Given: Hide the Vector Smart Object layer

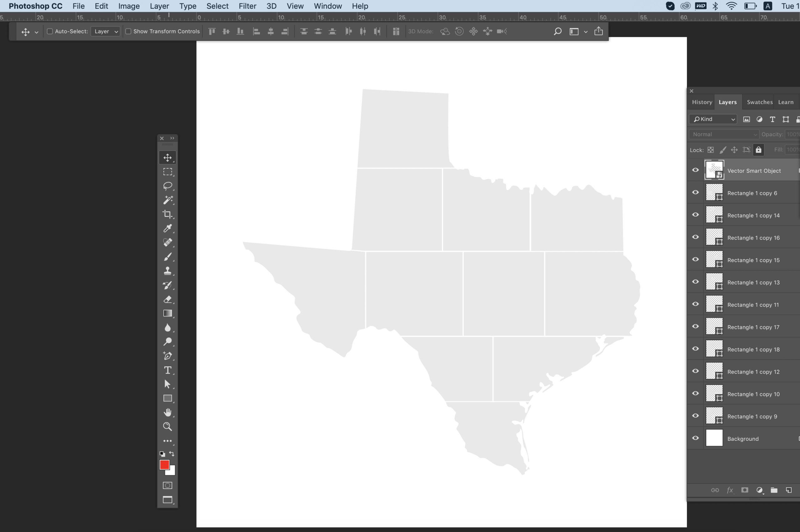Looking at the screenshot, I should click(x=695, y=170).
